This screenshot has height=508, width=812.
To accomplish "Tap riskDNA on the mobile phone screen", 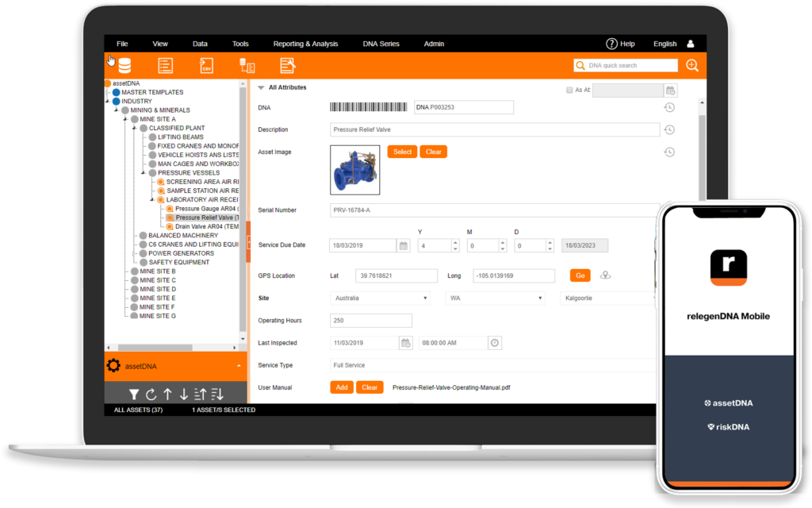I will [x=729, y=427].
